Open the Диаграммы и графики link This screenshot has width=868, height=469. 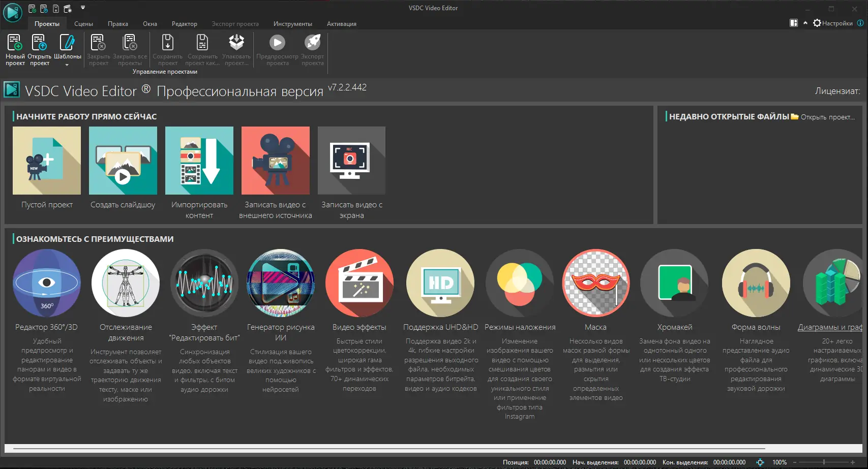pyautogui.click(x=830, y=327)
